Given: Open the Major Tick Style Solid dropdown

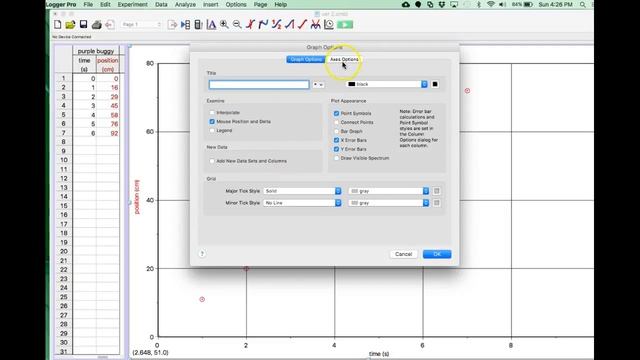Looking at the screenshot, I should pyautogui.click(x=302, y=191).
